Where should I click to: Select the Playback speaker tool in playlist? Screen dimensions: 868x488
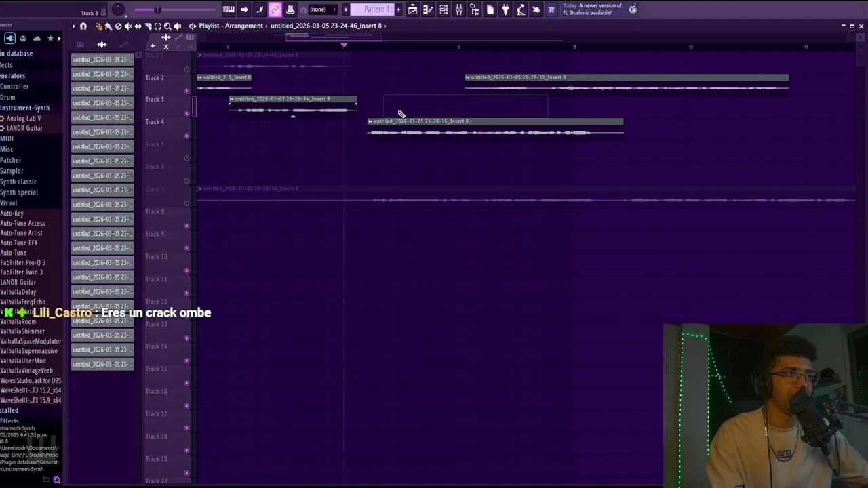178,26
